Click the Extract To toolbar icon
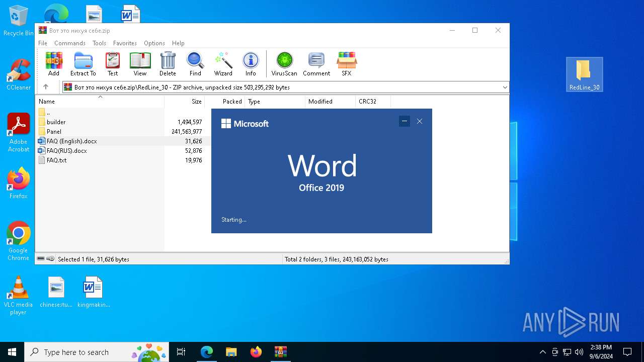 pyautogui.click(x=83, y=64)
